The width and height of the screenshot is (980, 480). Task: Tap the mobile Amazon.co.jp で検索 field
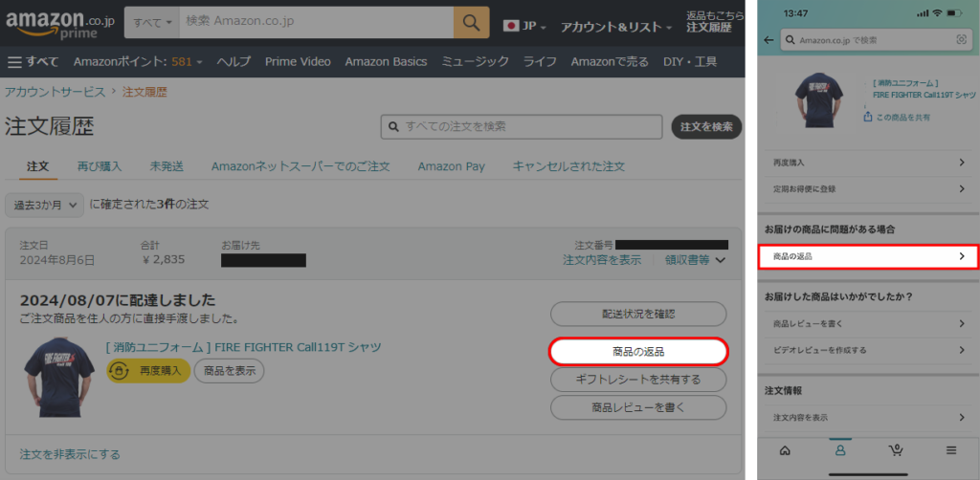click(x=875, y=40)
